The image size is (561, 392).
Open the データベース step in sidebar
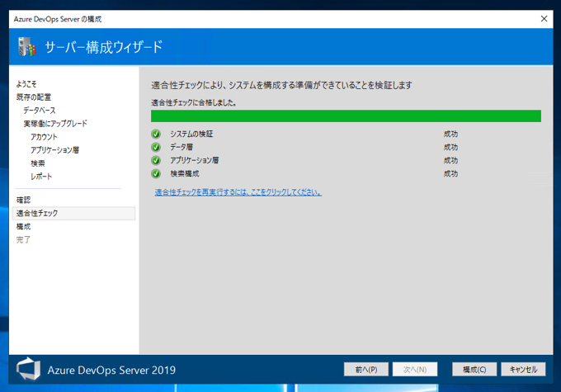tap(40, 111)
